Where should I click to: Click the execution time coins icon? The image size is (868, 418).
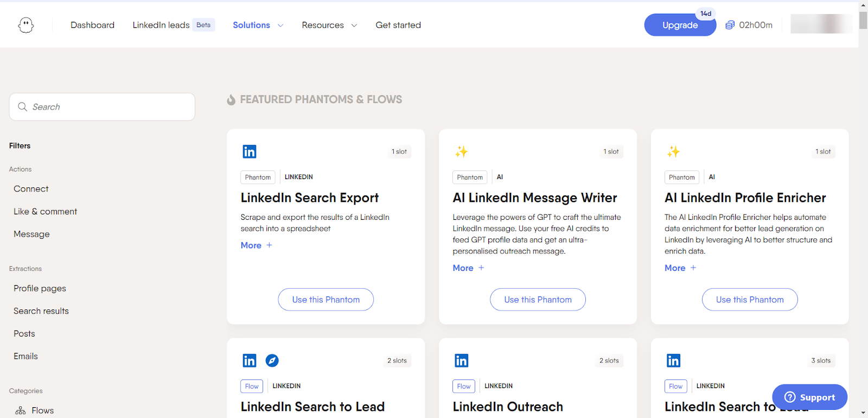point(730,25)
